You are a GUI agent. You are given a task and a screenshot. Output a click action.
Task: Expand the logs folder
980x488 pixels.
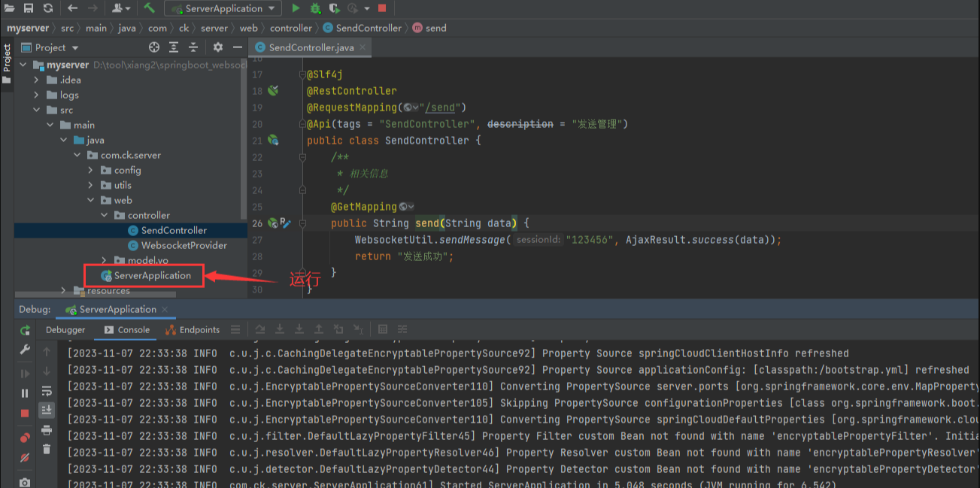[36, 95]
